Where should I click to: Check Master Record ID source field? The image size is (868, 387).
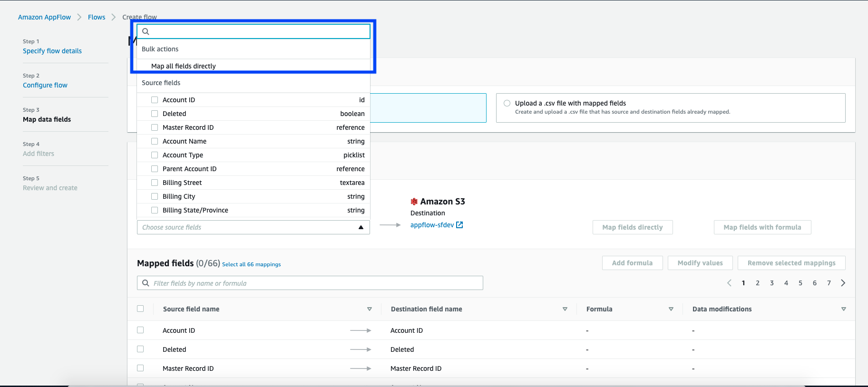(x=155, y=127)
